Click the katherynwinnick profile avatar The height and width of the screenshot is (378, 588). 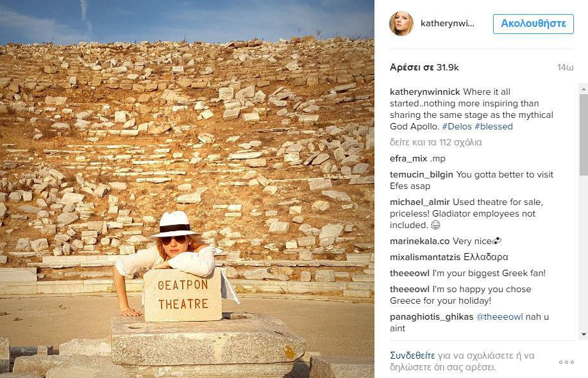tap(401, 23)
